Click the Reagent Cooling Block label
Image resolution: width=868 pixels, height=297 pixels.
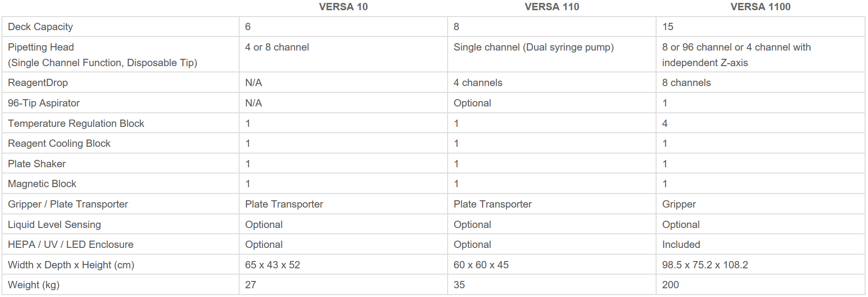tap(59, 143)
